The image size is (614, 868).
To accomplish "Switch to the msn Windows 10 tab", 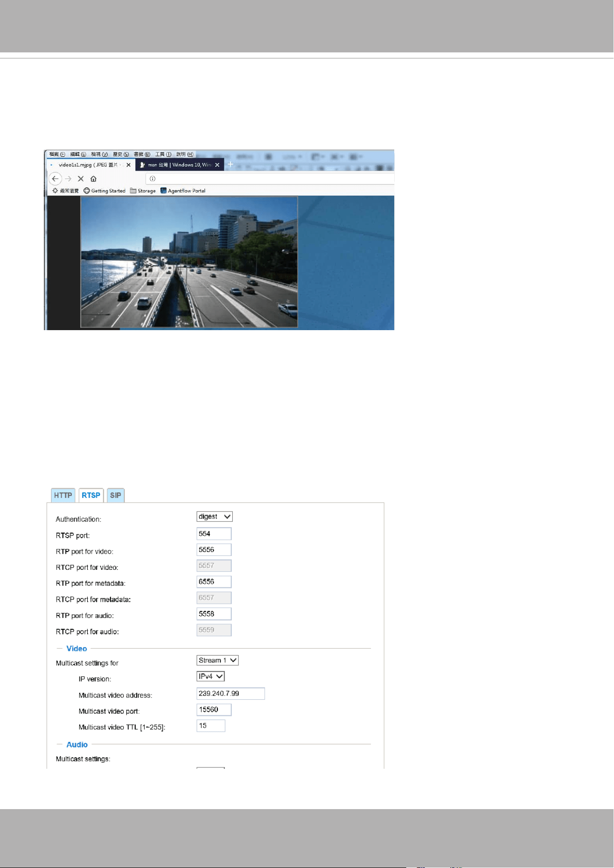I will coord(180,165).
